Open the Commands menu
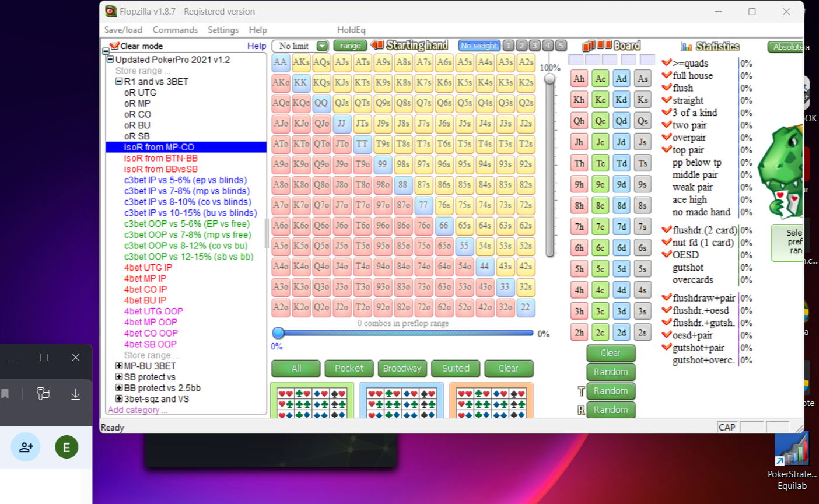 (175, 30)
